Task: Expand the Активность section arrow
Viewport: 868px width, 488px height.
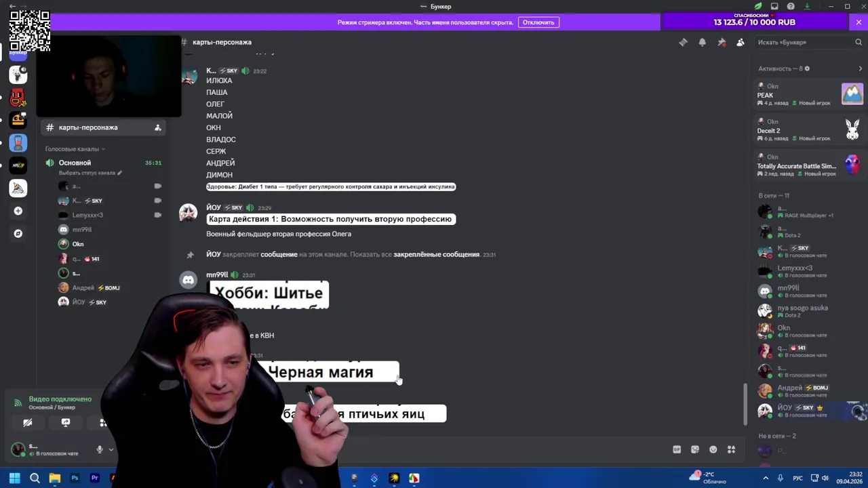Action: (861, 68)
